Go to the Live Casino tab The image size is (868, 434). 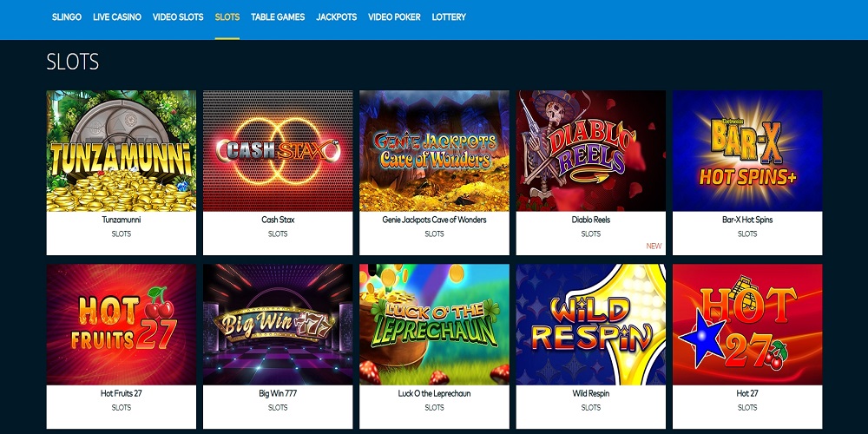pos(117,17)
